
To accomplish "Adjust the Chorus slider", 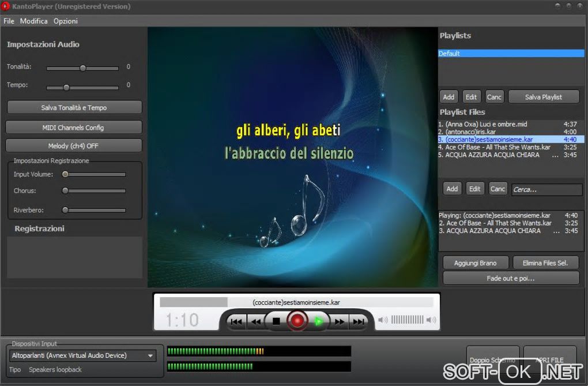I will click(94, 191).
